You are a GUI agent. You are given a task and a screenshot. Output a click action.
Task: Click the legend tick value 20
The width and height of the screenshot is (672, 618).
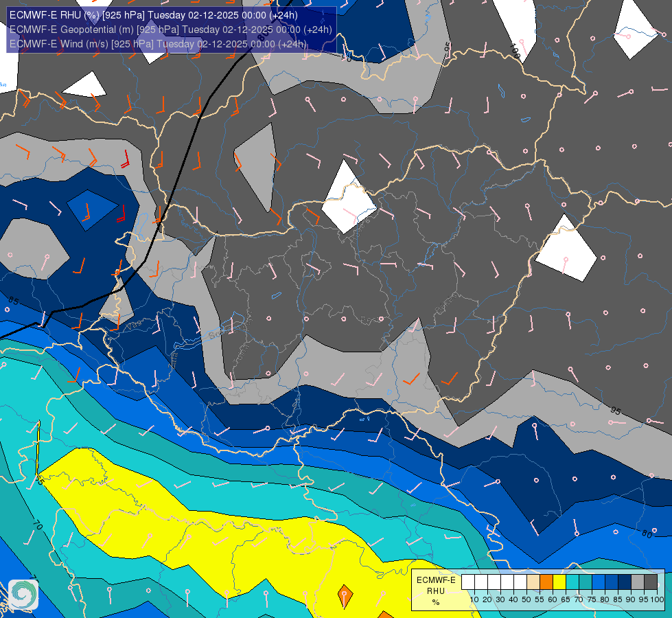pos(487,599)
